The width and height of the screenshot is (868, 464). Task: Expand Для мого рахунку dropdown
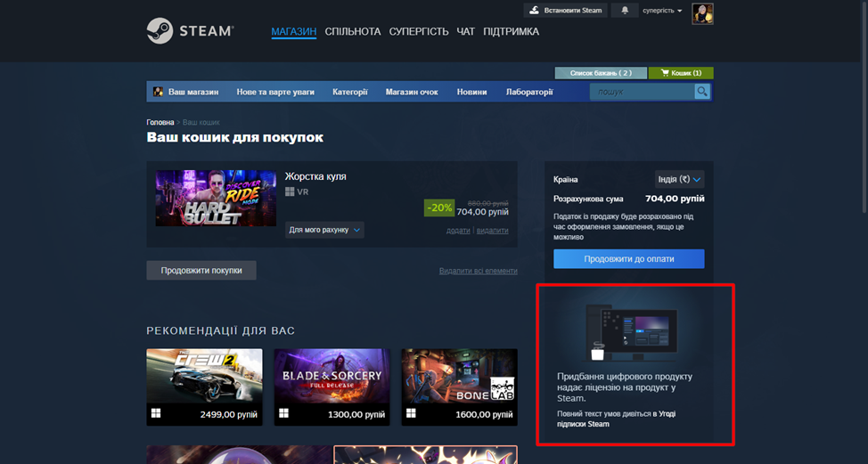pyautogui.click(x=324, y=230)
